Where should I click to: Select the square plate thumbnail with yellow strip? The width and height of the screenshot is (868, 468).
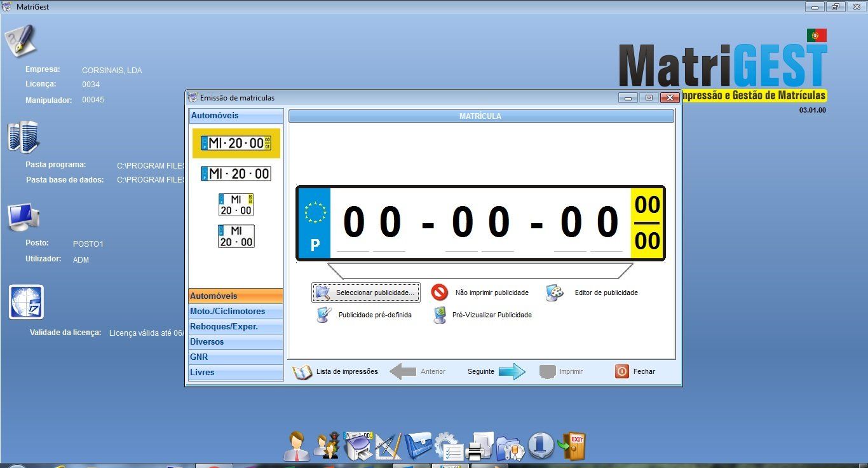pyautogui.click(x=236, y=205)
